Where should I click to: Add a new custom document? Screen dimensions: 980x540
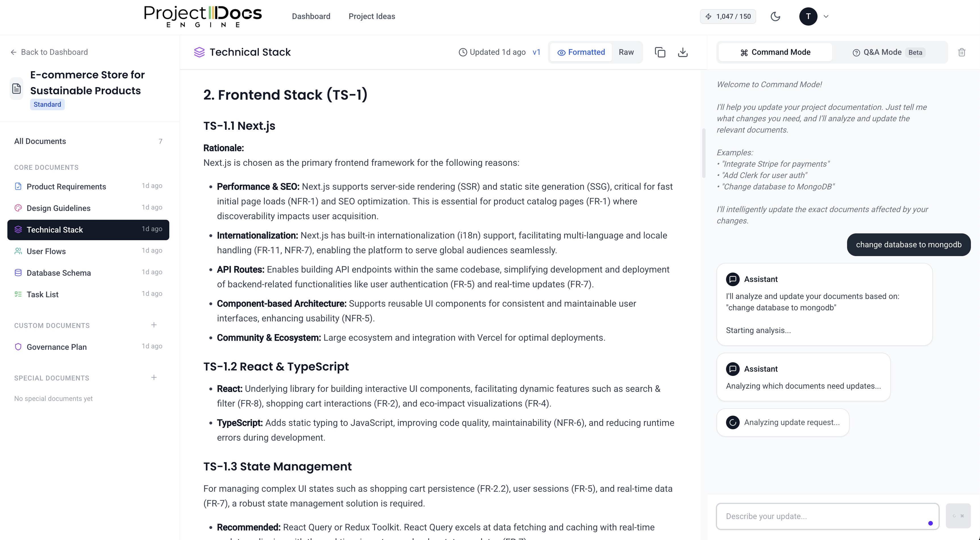coord(154,325)
